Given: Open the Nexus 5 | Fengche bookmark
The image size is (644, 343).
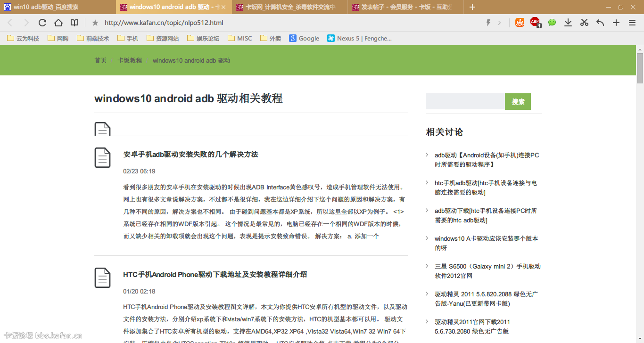Looking at the screenshot, I should (x=360, y=39).
